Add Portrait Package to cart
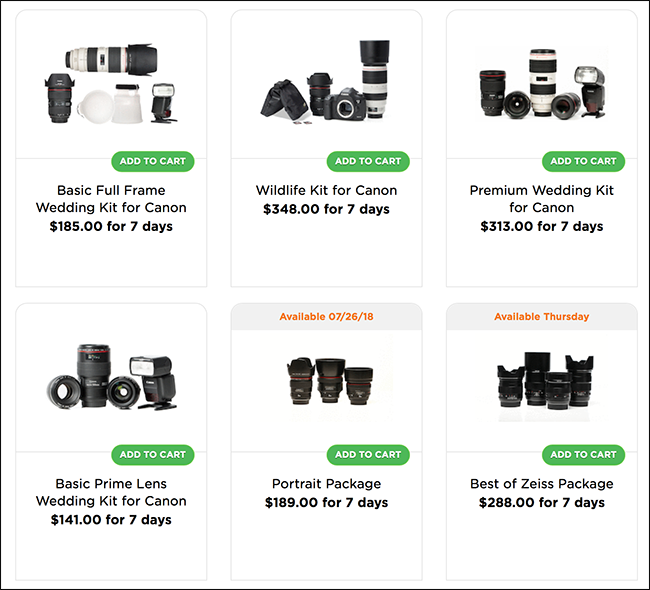The width and height of the screenshot is (650, 590). [368, 455]
